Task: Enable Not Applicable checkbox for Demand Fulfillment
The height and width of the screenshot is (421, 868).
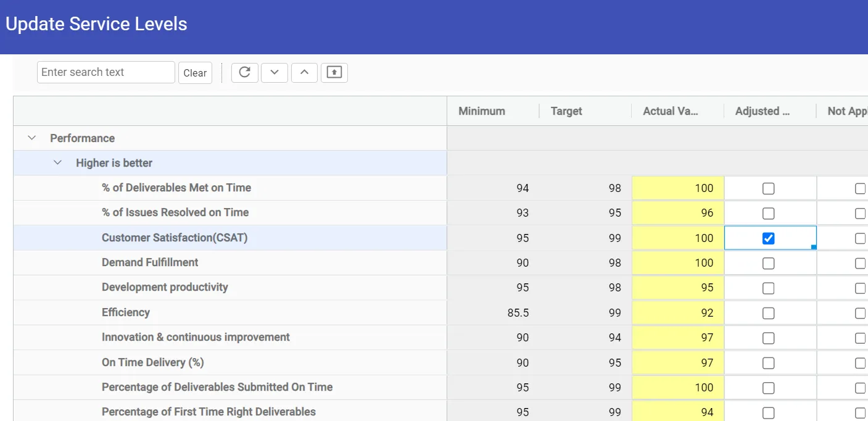Action: pos(859,264)
